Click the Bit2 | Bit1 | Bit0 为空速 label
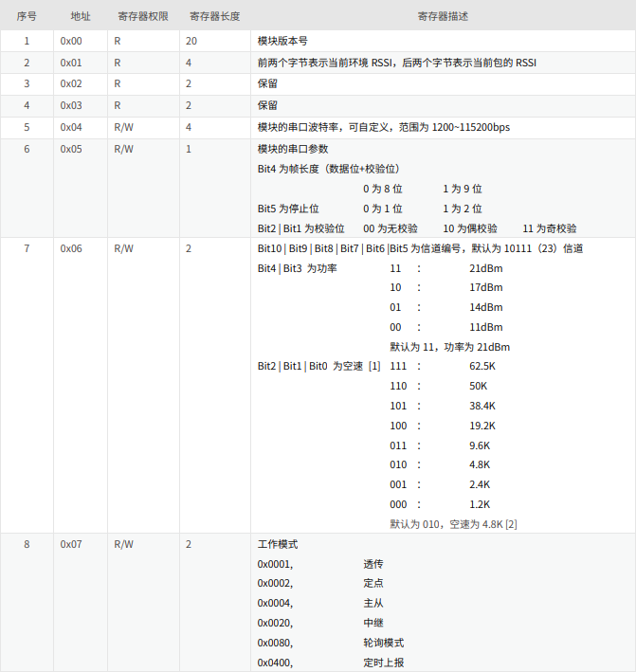This screenshot has height=672, width=636. [x=318, y=367]
